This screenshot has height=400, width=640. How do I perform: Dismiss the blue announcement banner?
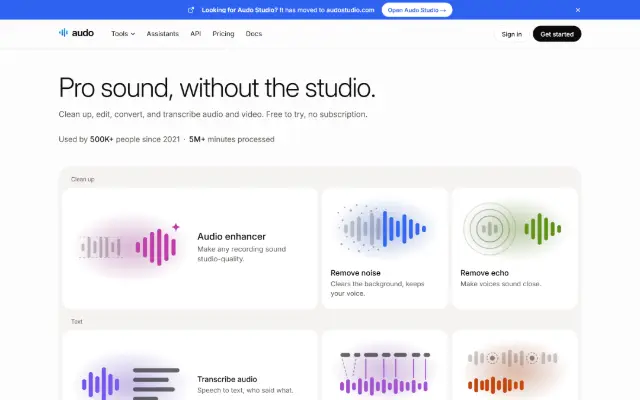pyautogui.click(x=578, y=10)
